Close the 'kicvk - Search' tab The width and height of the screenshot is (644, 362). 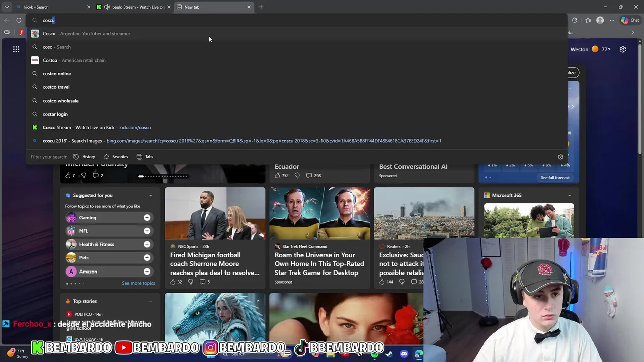(x=89, y=7)
